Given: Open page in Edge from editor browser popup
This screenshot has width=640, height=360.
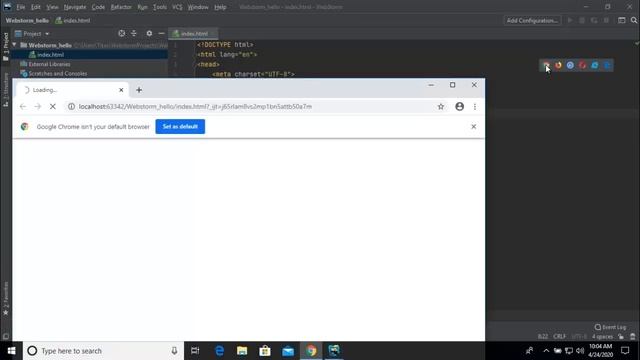Looking at the screenshot, I should 607,65.
